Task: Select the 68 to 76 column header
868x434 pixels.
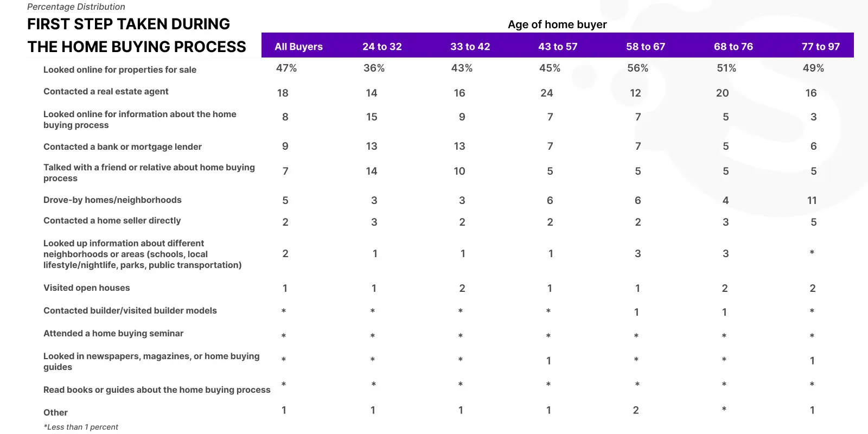Action: pos(733,47)
